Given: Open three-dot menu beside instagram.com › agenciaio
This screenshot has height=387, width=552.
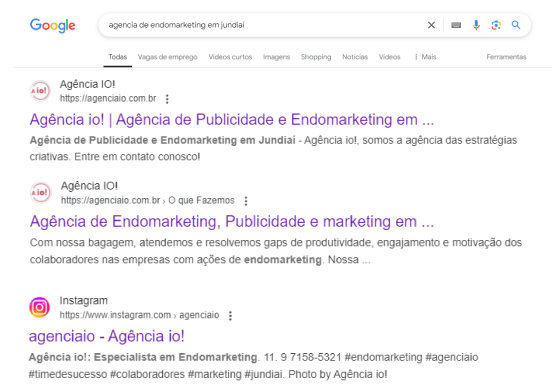Looking at the screenshot, I should pos(230,316).
